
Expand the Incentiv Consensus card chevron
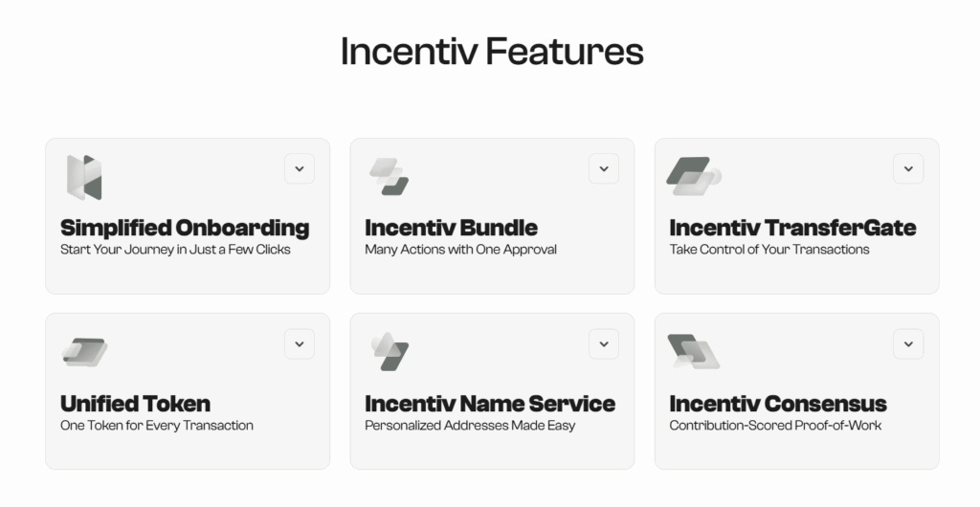click(908, 344)
